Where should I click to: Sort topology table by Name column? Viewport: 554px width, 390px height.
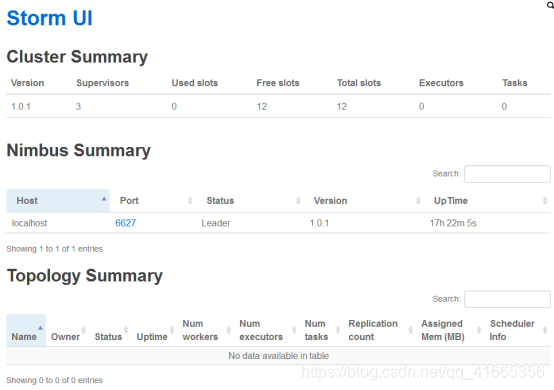click(26, 330)
